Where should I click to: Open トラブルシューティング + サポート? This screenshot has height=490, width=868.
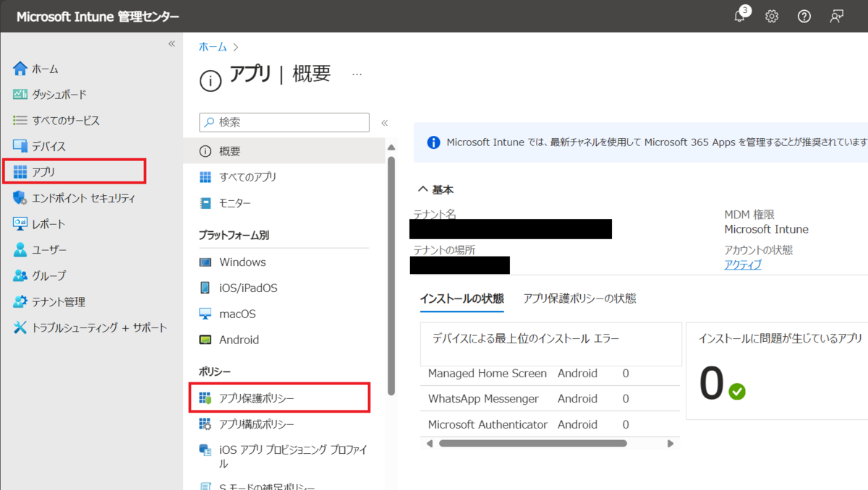point(91,327)
